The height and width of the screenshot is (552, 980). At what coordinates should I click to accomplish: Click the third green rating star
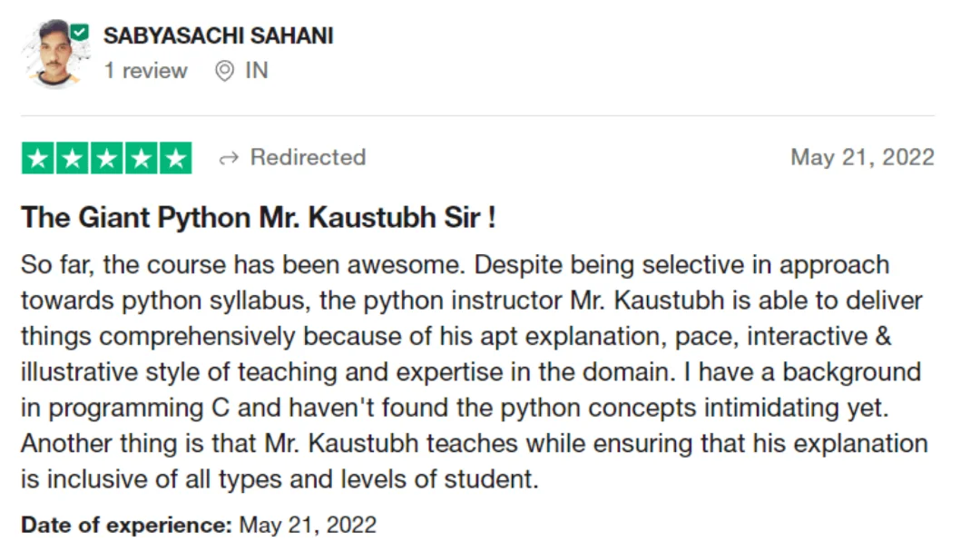107,158
